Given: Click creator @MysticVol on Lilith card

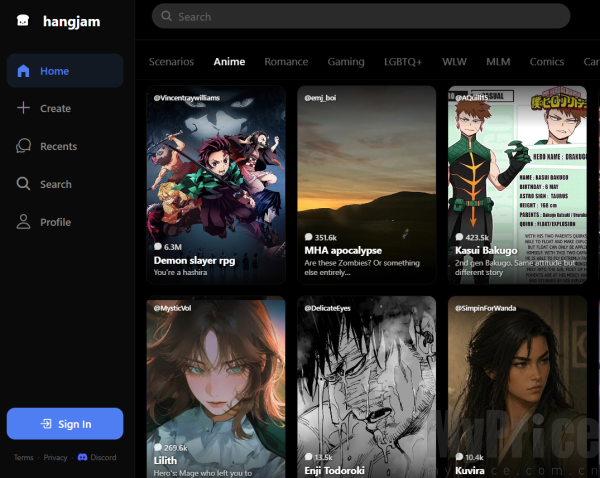Looking at the screenshot, I should click(172, 308).
